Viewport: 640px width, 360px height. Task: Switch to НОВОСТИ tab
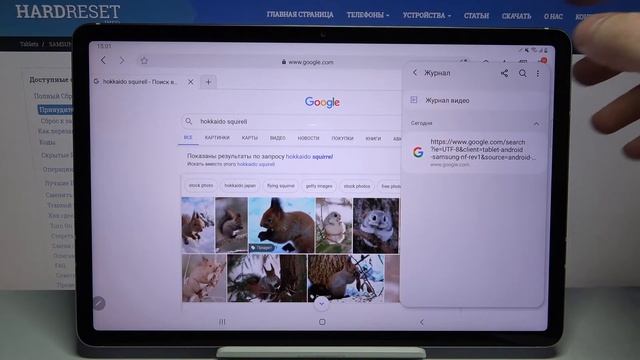[x=308, y=138]
